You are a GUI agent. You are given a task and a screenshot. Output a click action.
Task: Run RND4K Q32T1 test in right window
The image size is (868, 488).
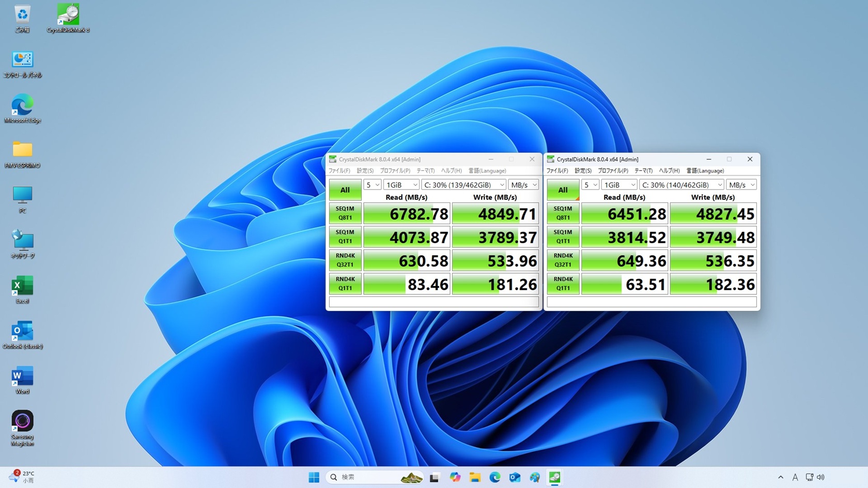[x=563, y=260]
